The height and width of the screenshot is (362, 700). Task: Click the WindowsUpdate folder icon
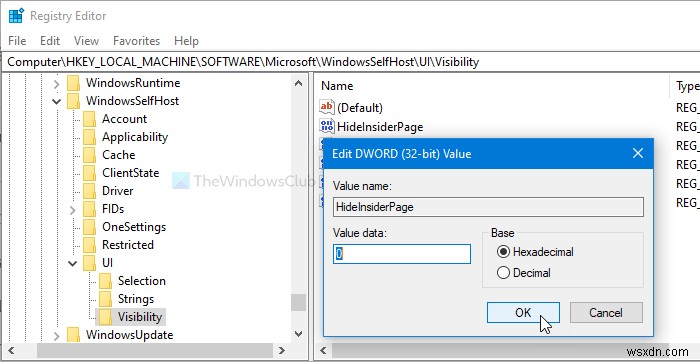[x=73, y=335]
